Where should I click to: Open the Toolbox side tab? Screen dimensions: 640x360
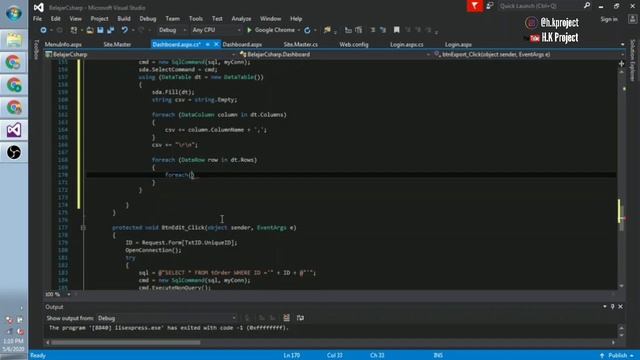click(36, 50)
